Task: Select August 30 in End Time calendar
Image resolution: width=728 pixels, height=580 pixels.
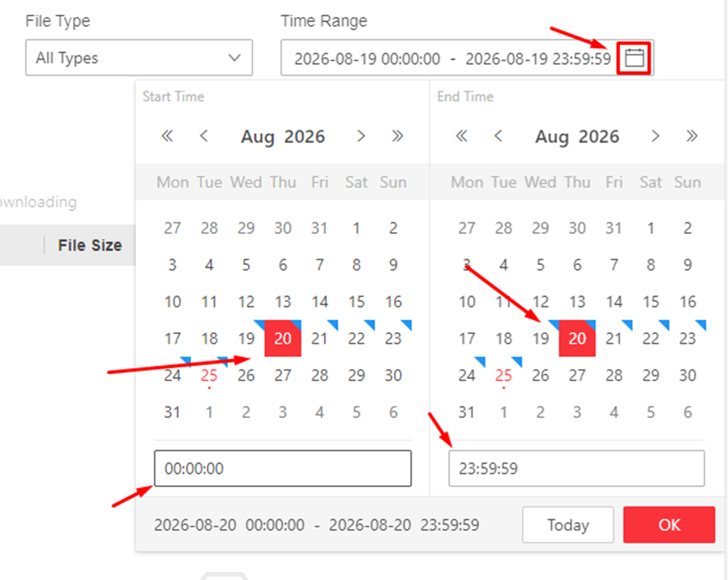Action: coord(688,375)
